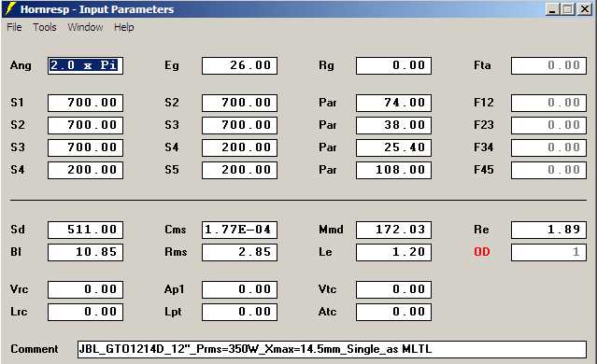Open the Window menu

click(85, 27)
